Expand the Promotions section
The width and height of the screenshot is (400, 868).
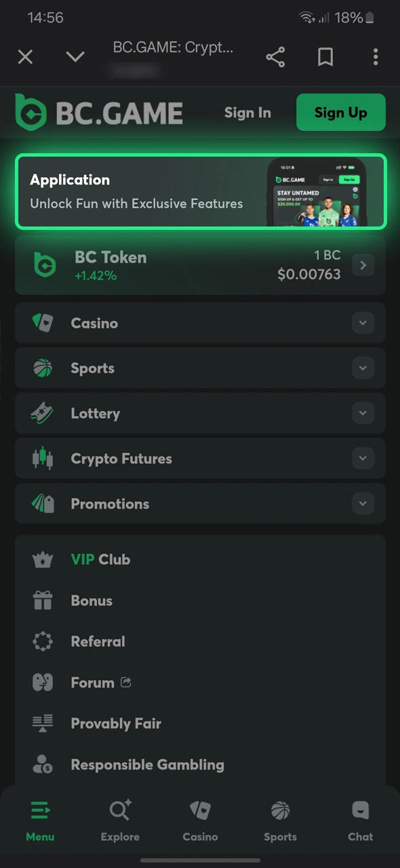pyautogui.click(x=363, y=503)
